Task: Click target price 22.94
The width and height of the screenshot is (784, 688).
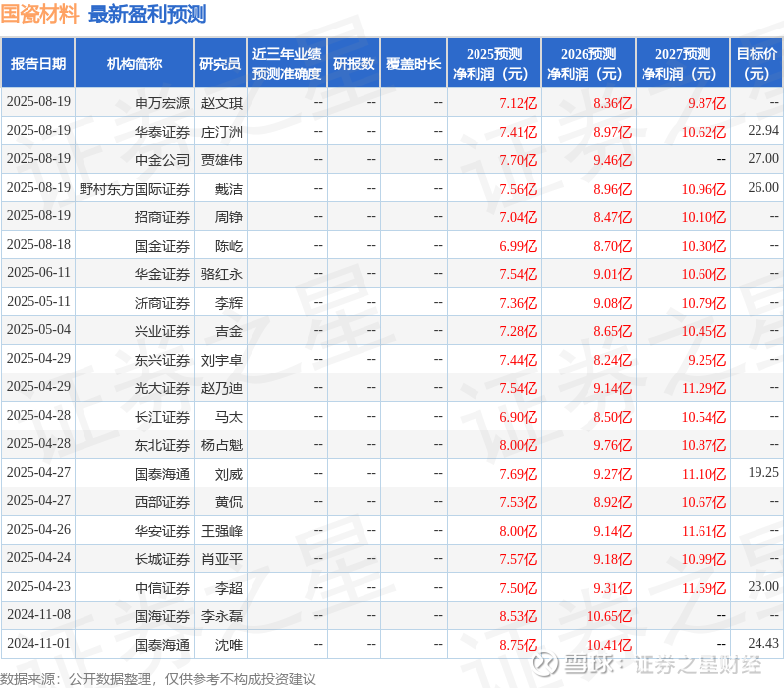Action: [x=763, y=130]
